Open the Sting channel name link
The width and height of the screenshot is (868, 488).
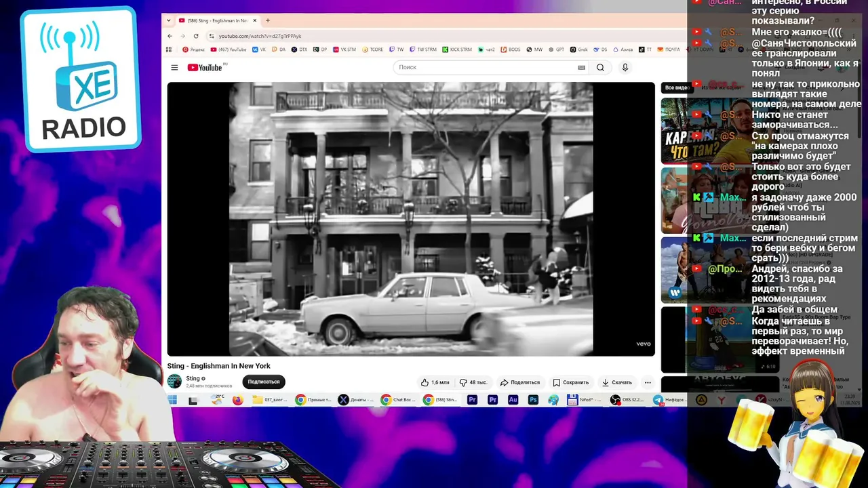tap(193, 378)
